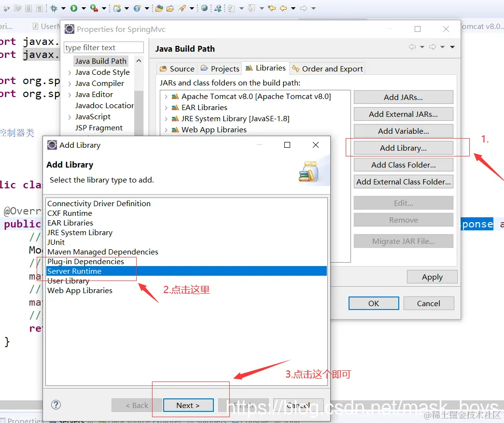Screen dimensions: 504x423
Task: Click Cancel in the Properties dialog
Action: 429,303
